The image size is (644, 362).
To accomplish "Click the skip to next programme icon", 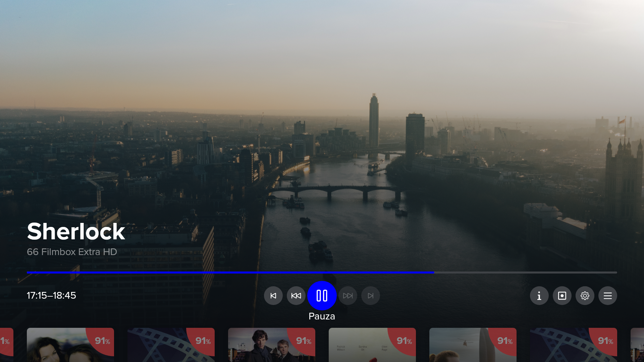I will click(371, 296).
